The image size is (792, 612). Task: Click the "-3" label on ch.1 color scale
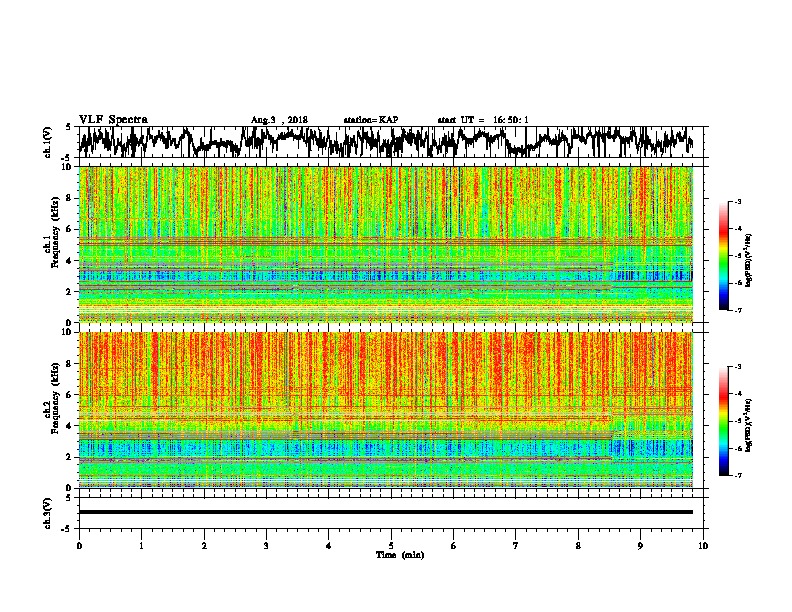point(737,201)
